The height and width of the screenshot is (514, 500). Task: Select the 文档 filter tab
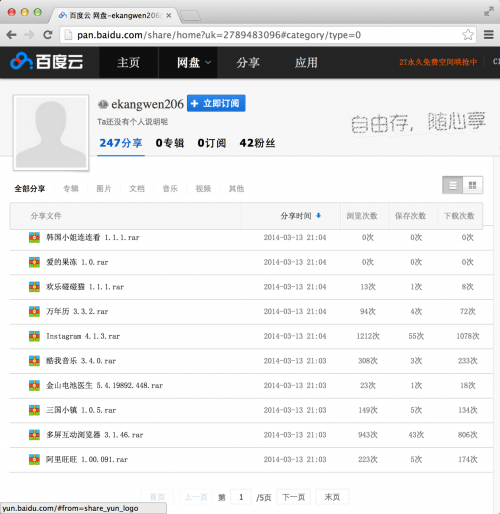click(x=137, y=189)
